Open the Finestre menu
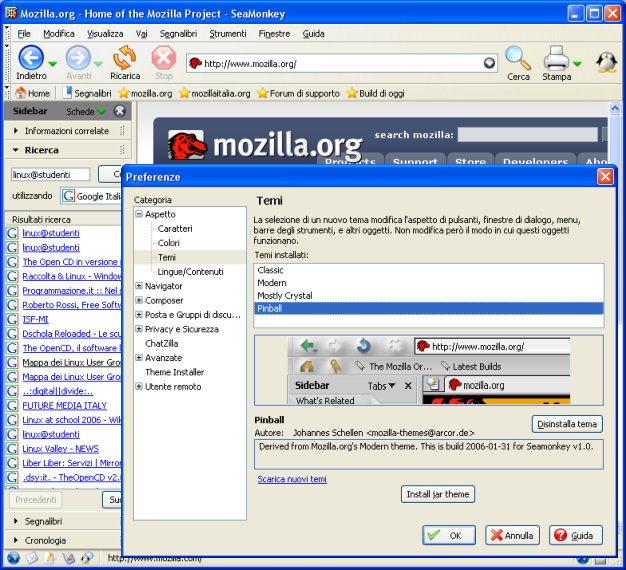The width and height of the screenshot is (626, 570). pyautogui.click(x=274, y=34)
